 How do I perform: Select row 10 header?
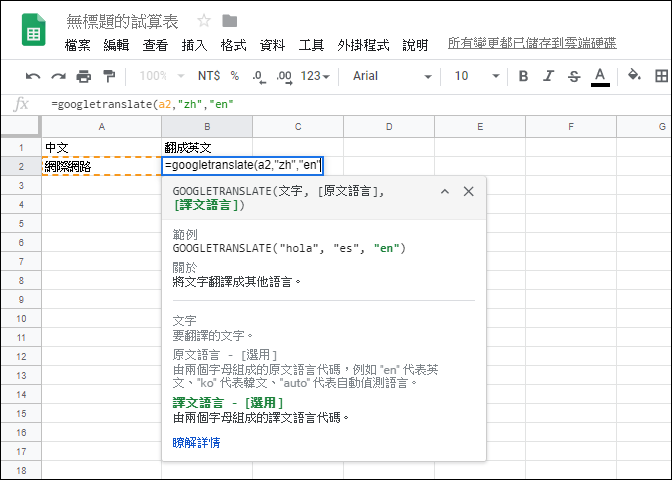pyautogui.click(x=21, y=318)
